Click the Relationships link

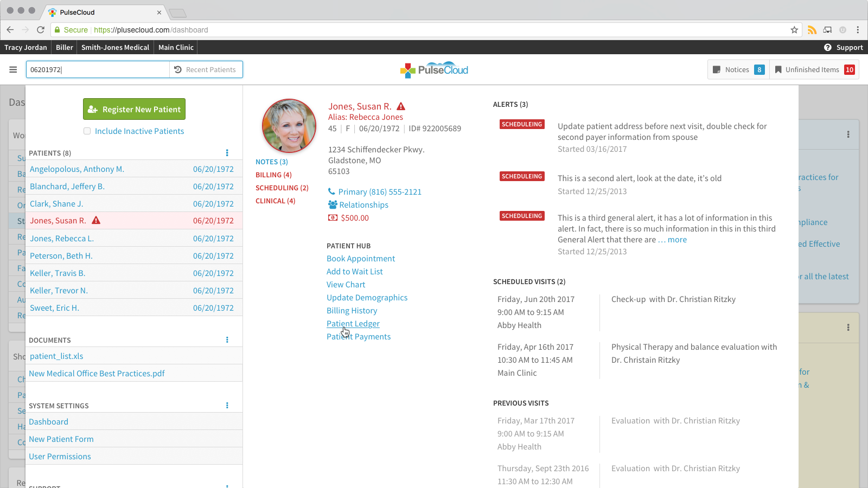pos(364,205)
